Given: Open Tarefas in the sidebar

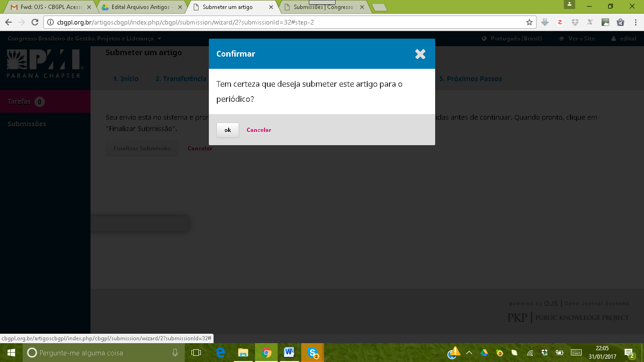Looking at the screenshot, I should point(45,101).
